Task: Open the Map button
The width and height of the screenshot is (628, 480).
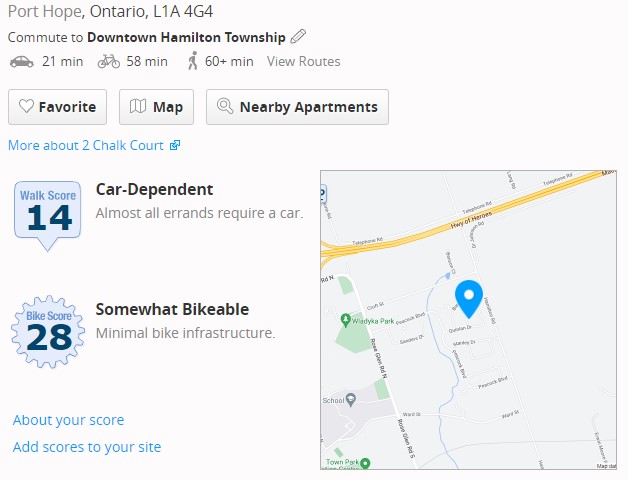Action: pos(156,107)
